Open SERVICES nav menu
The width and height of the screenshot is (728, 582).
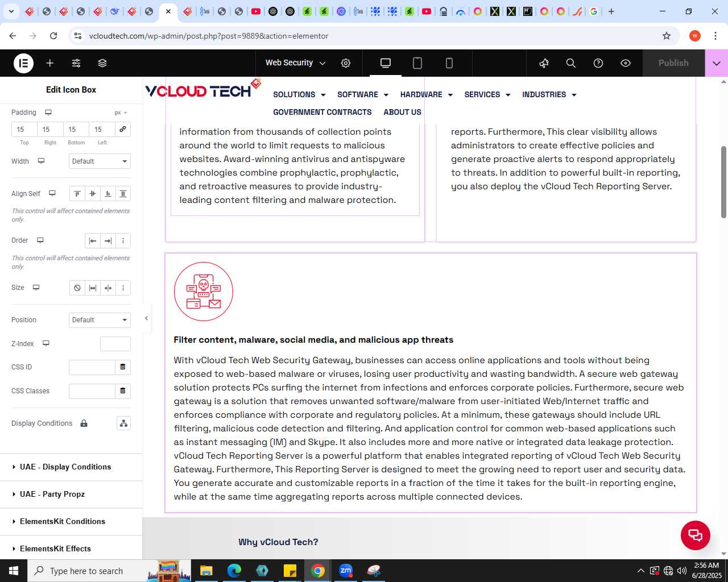coord(487,95)
